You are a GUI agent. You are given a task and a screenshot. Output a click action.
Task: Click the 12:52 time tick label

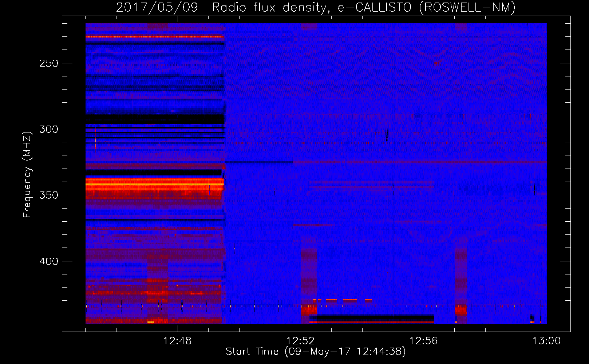tap(300, 341)
